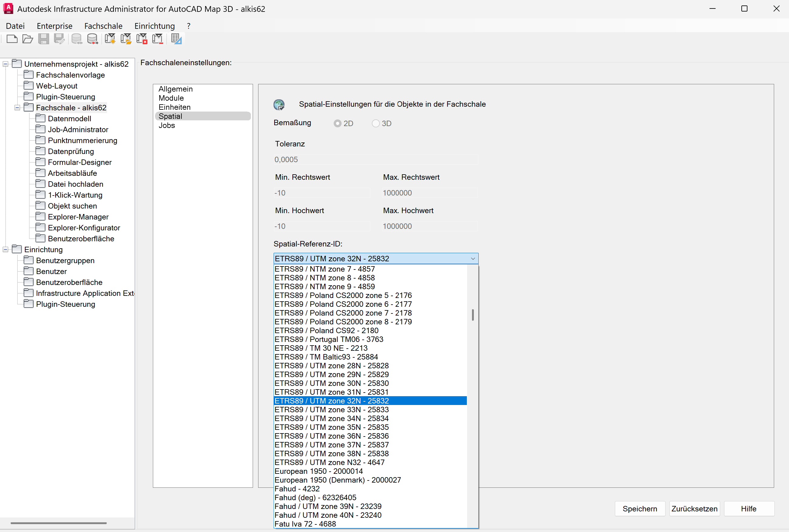
Task: Click the database with red arrows icon
Action: [x=92, y=39]
